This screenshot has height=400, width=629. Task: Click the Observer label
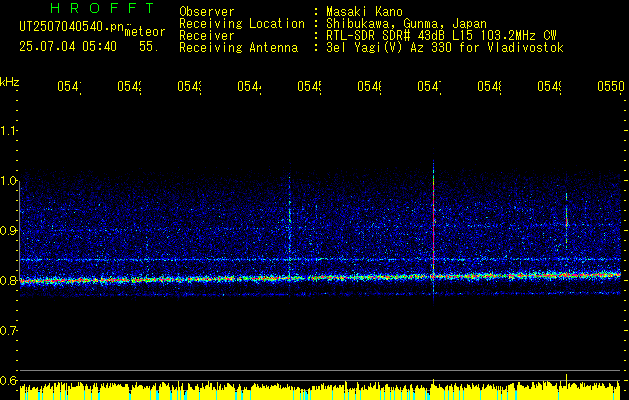(x=207, y=11)
